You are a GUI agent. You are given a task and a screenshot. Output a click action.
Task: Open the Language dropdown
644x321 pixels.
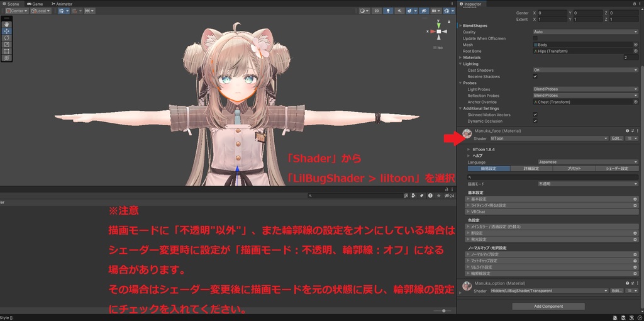point(588,162)
